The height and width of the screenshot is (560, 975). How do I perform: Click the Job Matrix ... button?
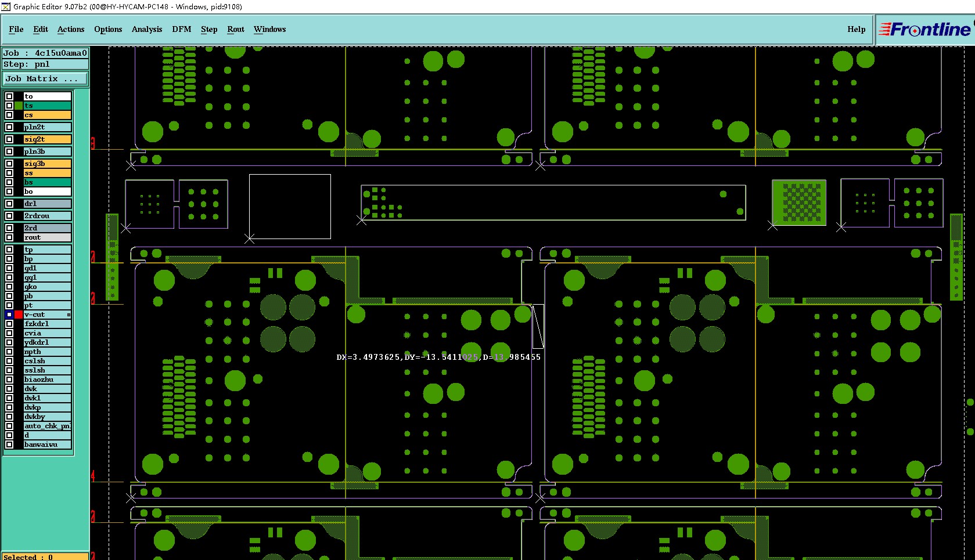(46, 78)
